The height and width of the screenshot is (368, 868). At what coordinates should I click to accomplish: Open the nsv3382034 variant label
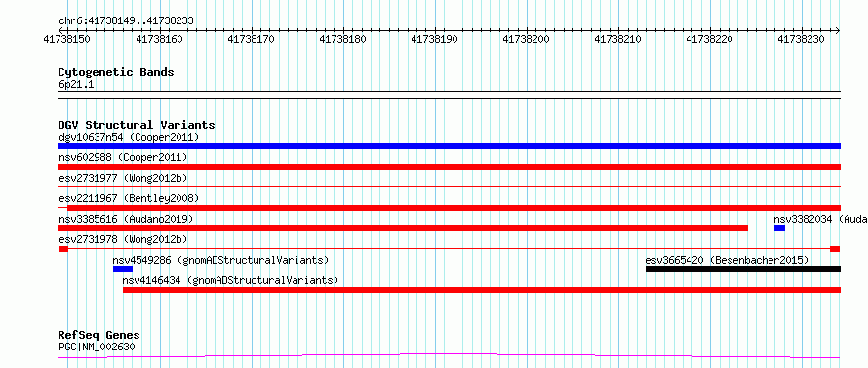[820, 219]
